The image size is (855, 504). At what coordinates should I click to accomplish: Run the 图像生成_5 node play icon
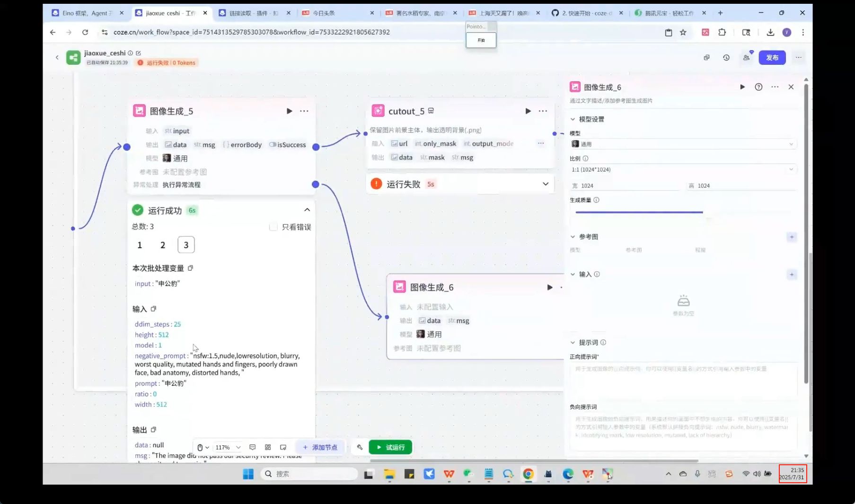[289, 111]
